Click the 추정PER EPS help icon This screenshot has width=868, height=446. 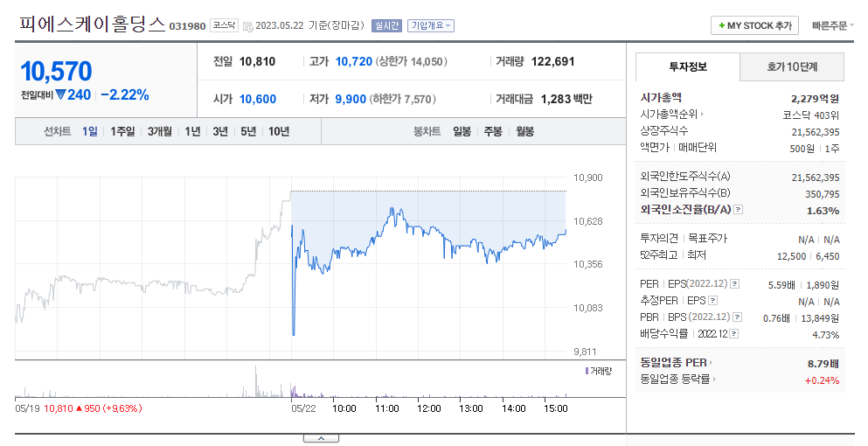[713, 300]
